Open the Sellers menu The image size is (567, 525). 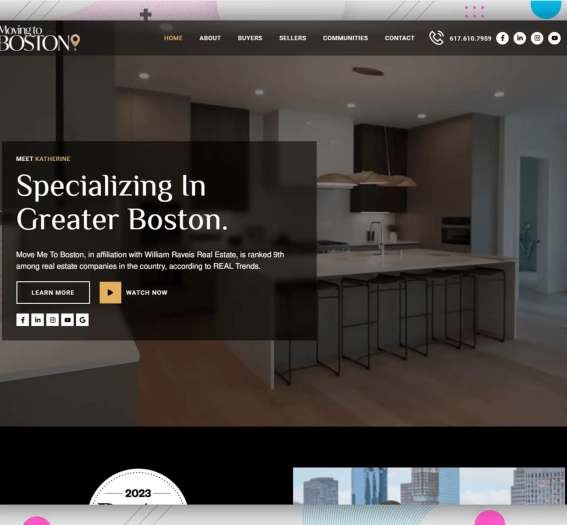(293, 38)
